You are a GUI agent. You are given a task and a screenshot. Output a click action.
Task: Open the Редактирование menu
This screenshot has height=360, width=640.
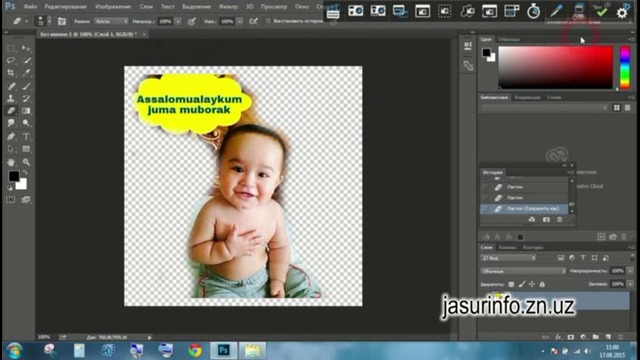pyautogui.click(x=65, y=7)
